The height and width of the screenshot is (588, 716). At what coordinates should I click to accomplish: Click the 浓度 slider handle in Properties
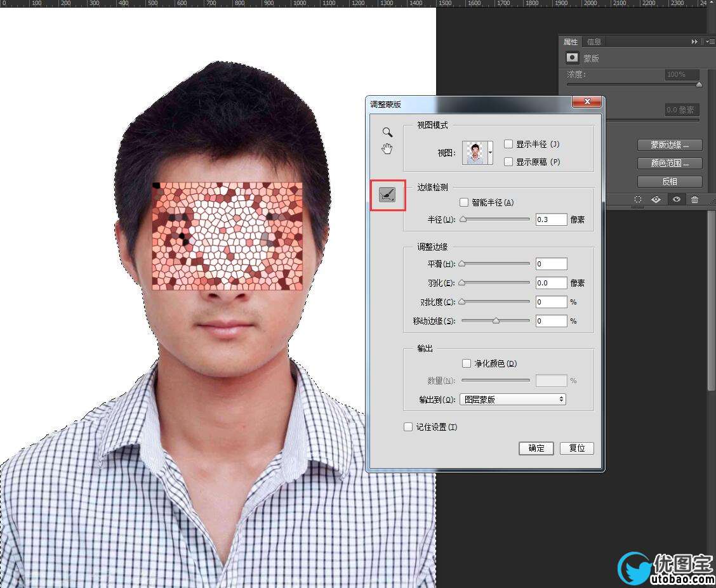point(699,85)
